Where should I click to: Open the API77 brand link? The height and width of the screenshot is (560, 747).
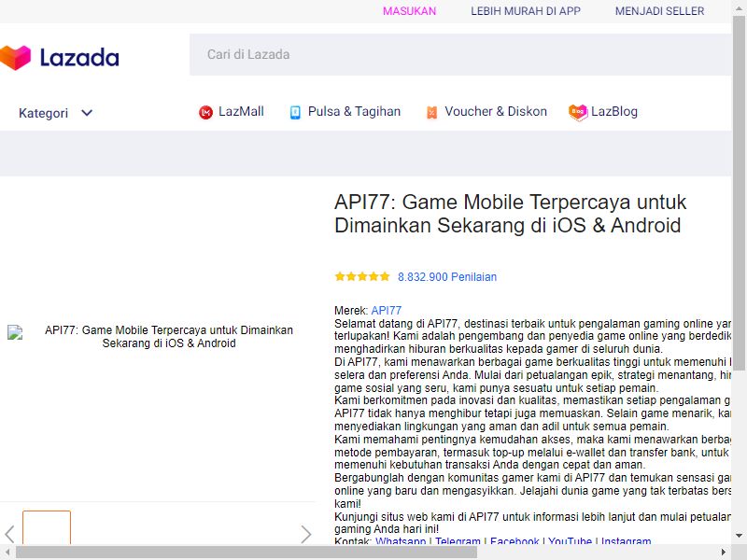coord(386,311)
